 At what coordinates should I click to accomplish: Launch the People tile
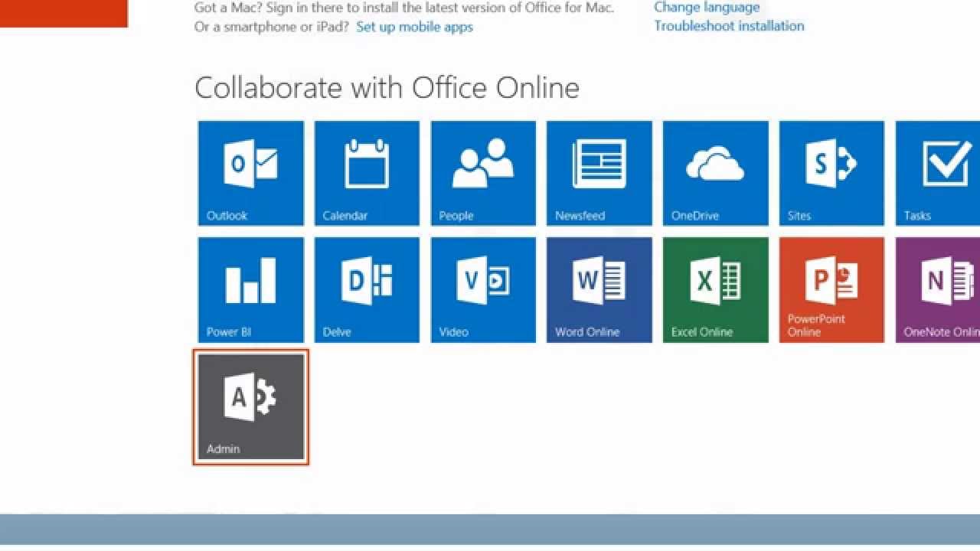click(x=483, y=173)
